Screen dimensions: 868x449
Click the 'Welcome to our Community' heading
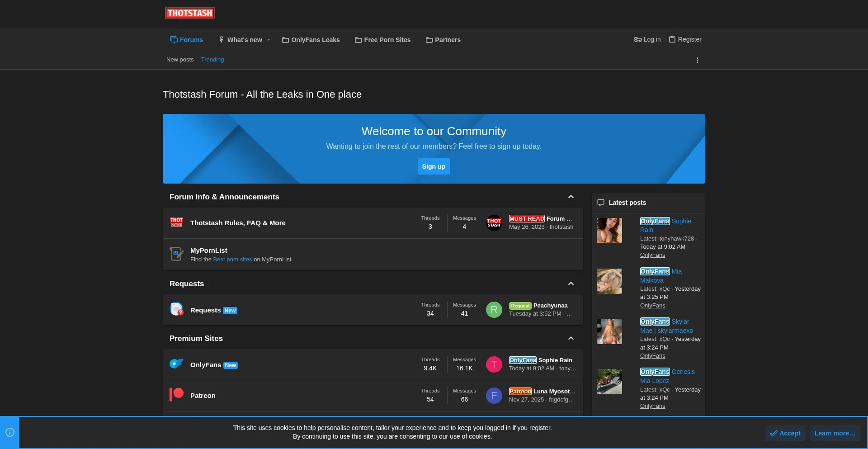click(x=434, y=131)
